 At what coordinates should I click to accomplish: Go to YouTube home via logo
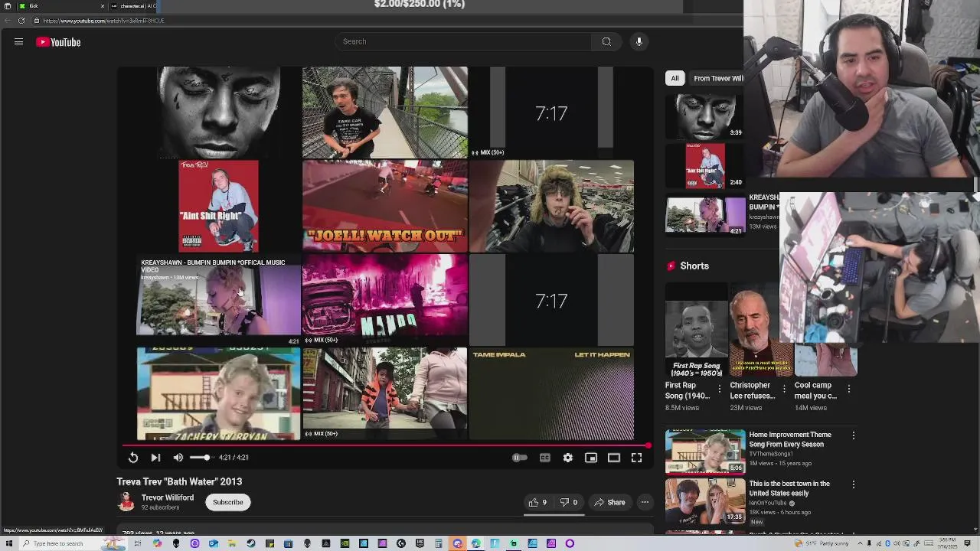click(x=58, y=42)
